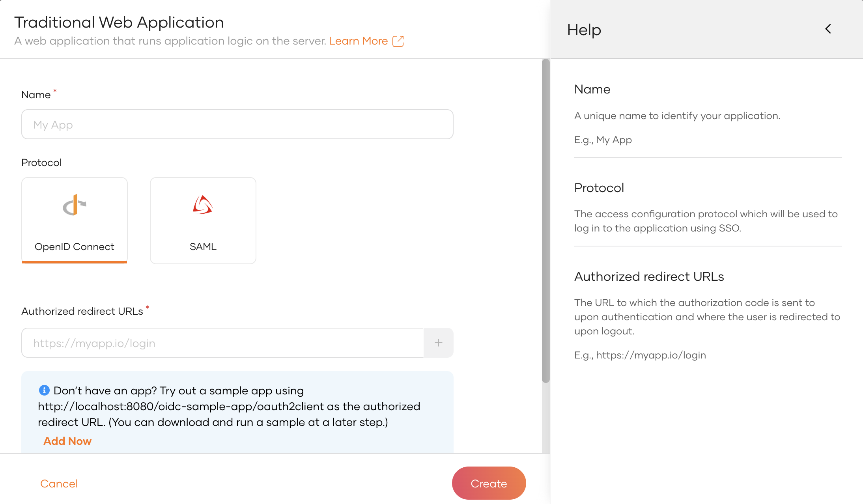Click the info icon in the sample app notice
Screen dimensions: 863x504
coord(44,390)
